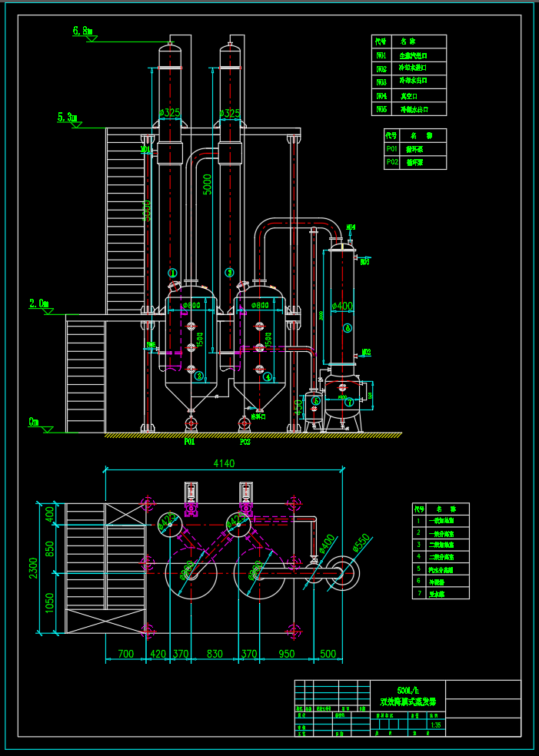Image resolution: width=539 pixels, height=756 pixels.
Task: Select the 830 spacing dimension
Action: pos(215,654)
